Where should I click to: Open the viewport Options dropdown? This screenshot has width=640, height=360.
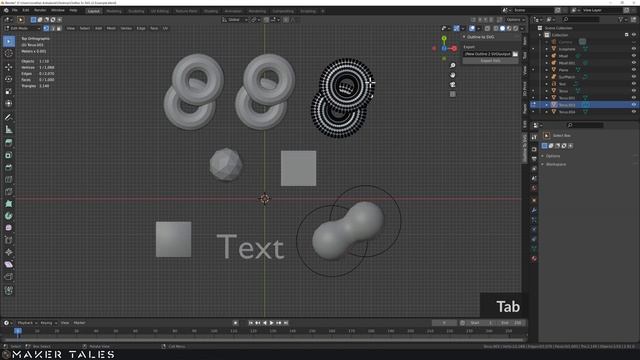tap(515, 20)
